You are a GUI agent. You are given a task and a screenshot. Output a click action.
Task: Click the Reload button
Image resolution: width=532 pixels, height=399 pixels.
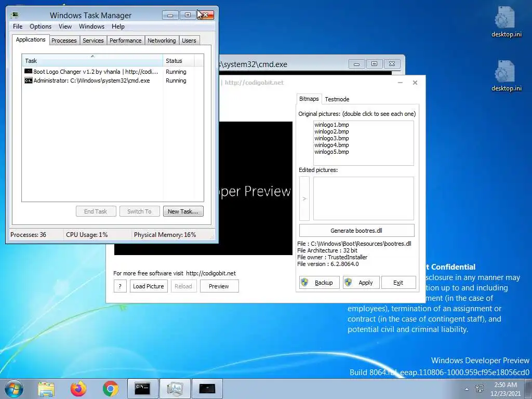click(183, 286)
